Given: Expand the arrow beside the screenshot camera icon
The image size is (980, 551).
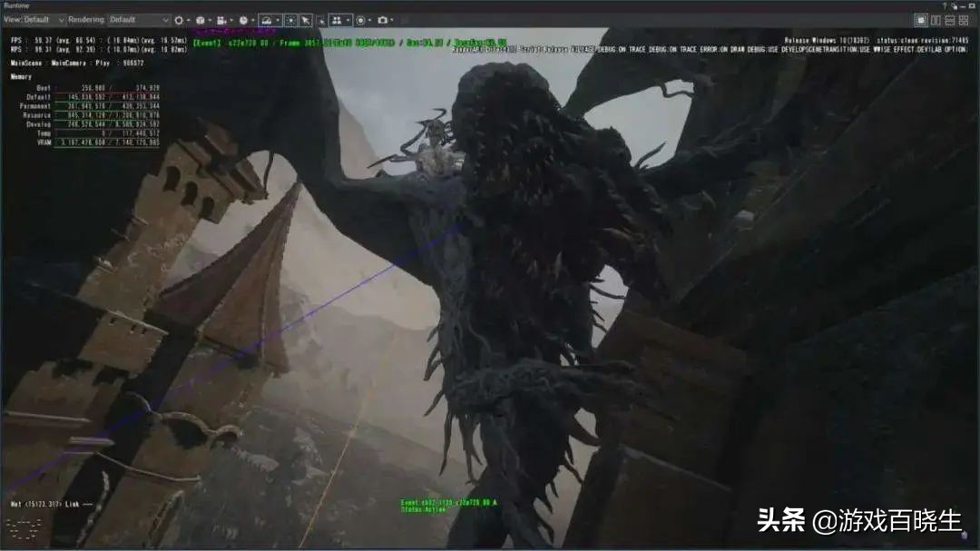Looking at the screenshot, I should [x=392, y=20].
